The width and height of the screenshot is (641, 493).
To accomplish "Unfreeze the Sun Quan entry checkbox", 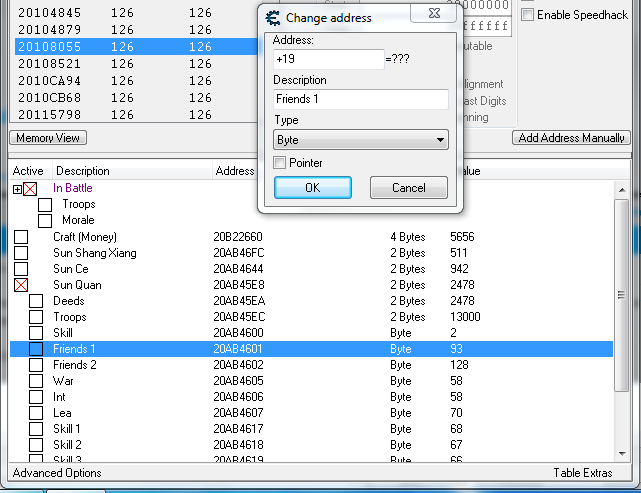I will pyautogui.click(x=21, y=285).
